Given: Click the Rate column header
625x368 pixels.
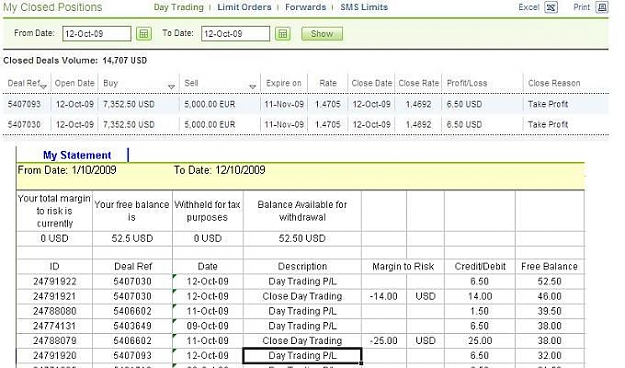Looking at the screenshot, I should pos(328,83).
